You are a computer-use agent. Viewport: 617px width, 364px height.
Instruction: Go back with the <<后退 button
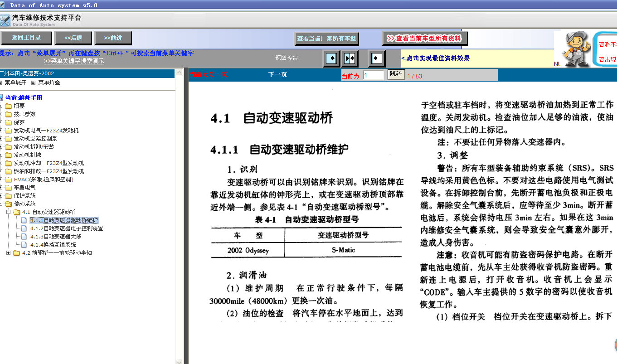[x=73, y=38]
